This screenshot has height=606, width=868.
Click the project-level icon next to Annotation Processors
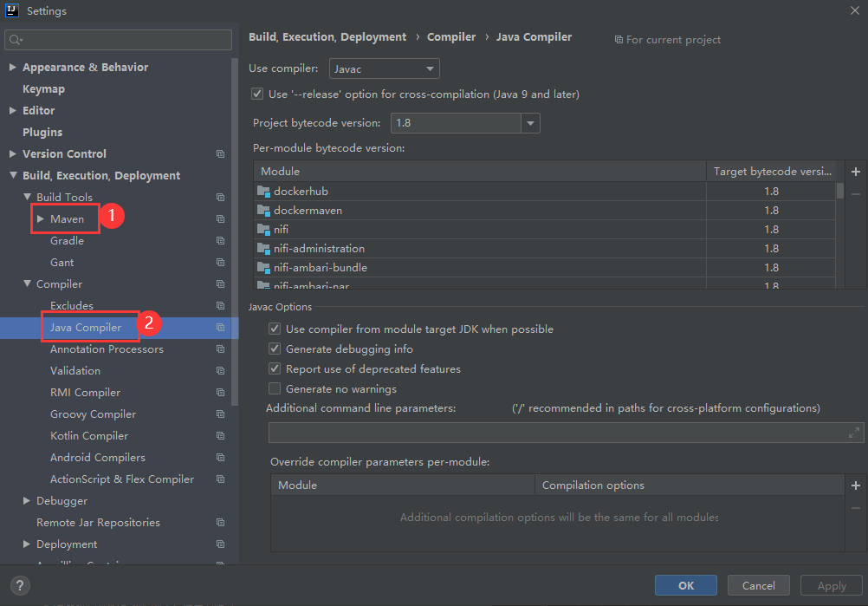[220, 349]
